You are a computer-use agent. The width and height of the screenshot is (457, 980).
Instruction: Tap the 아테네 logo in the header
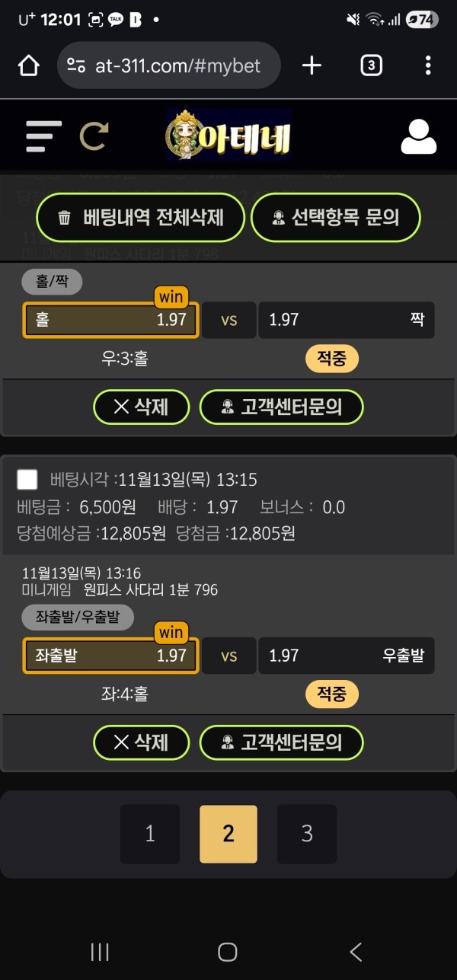coord(227,136)
